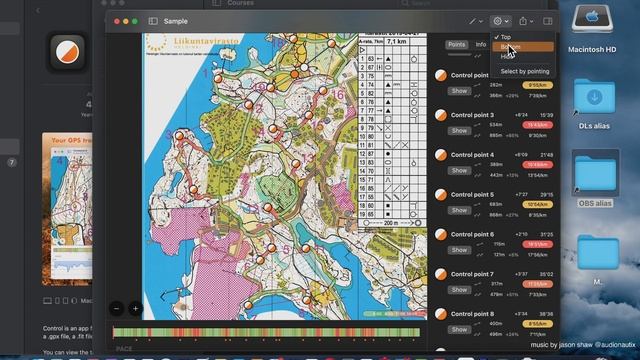The width and height of the screenshot is (640, 360).
Task: Select the Control point 5 title
Action: [x=472, y=195]
